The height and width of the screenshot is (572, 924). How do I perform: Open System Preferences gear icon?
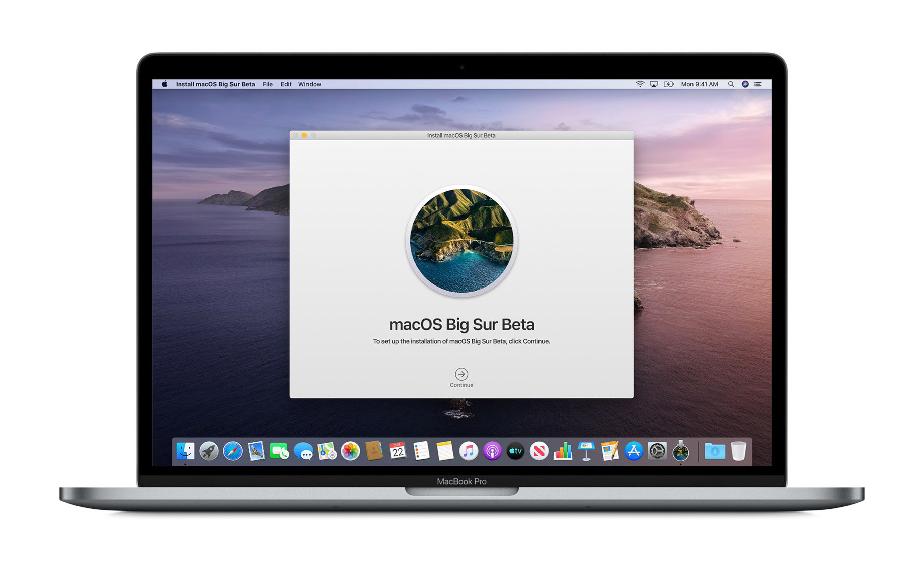tap(657, 451)
